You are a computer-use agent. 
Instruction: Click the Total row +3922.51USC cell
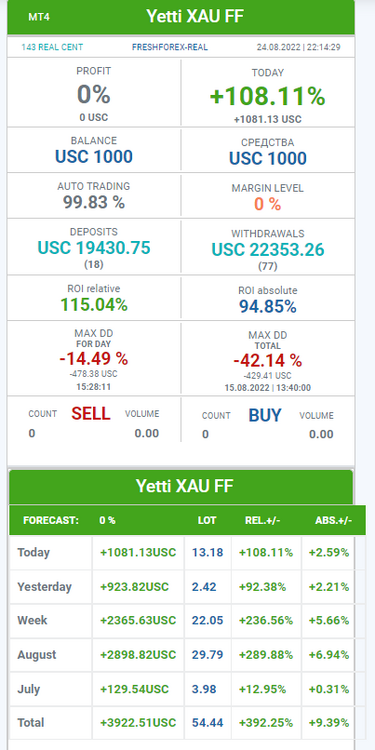pos(138,723)
